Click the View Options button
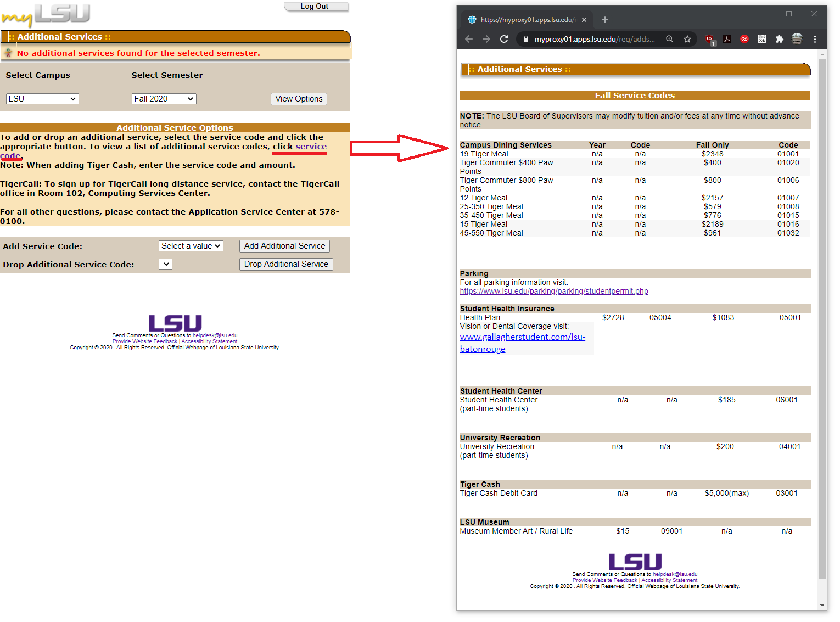This screenshot has height=622, width=840. coord(299,99)
